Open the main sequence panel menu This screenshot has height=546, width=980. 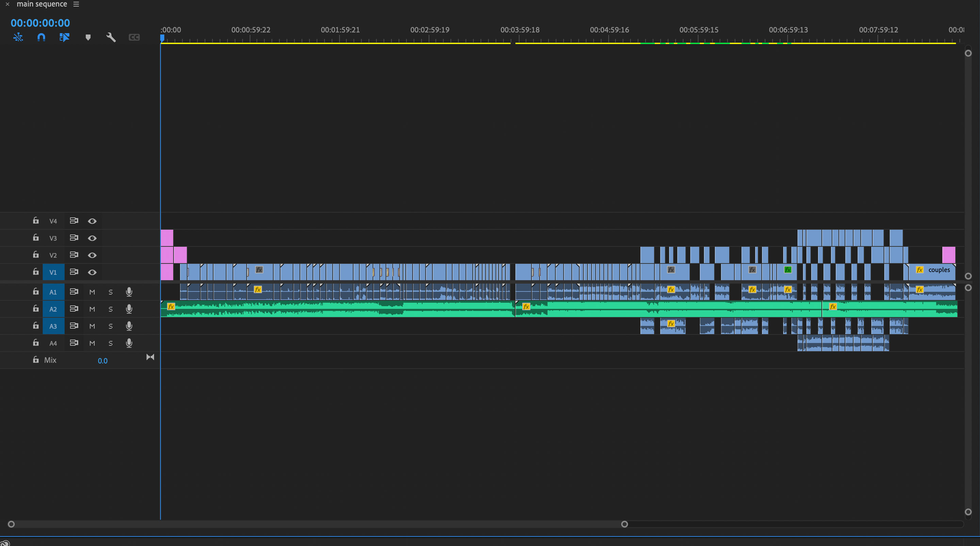click(x=76, y=4)
